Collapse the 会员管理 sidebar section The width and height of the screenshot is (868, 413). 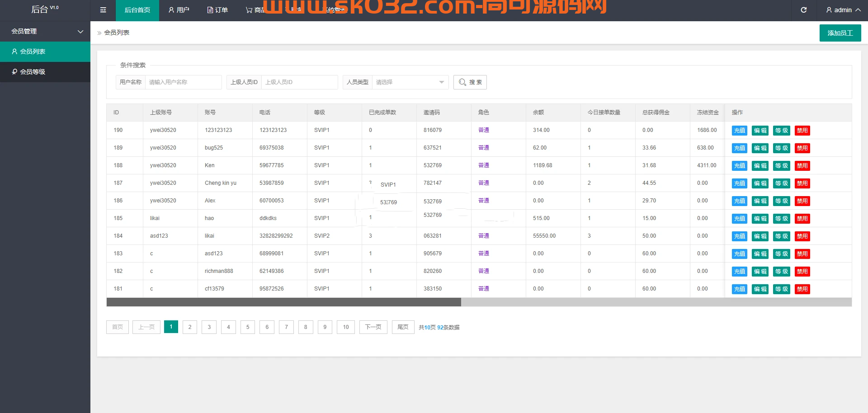click(45, 31)
